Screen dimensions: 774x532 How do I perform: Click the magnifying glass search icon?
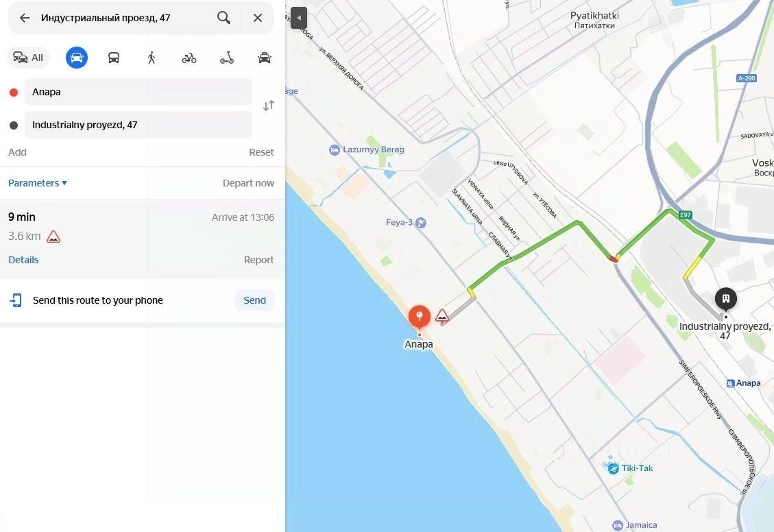[223, 18]
